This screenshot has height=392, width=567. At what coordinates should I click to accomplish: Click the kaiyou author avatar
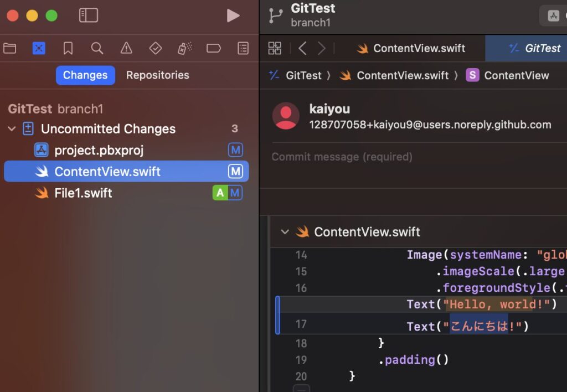pyautogui.click(x=286, y=116)
